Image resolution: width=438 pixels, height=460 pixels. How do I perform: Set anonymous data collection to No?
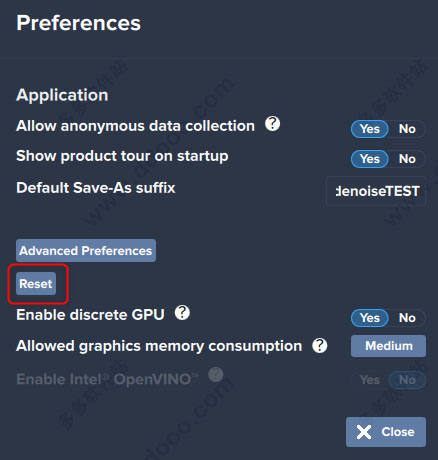pyautogui.click(x=407, y=129)
